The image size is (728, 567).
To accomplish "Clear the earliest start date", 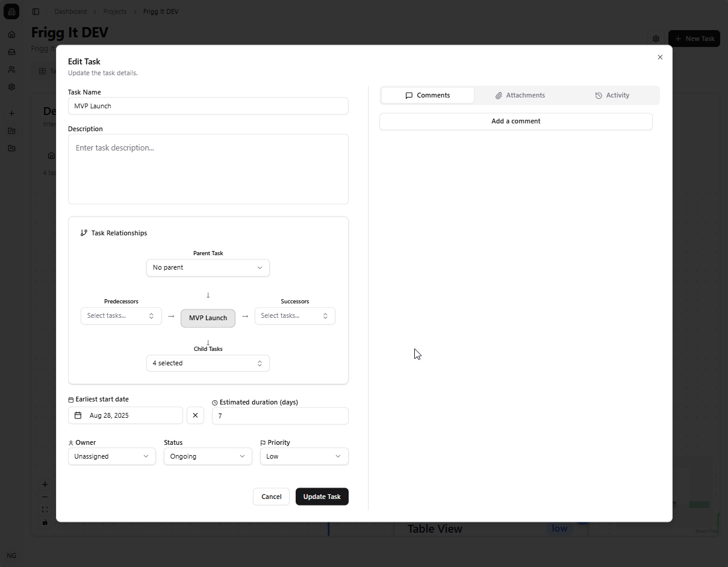I will click(195, 415).
